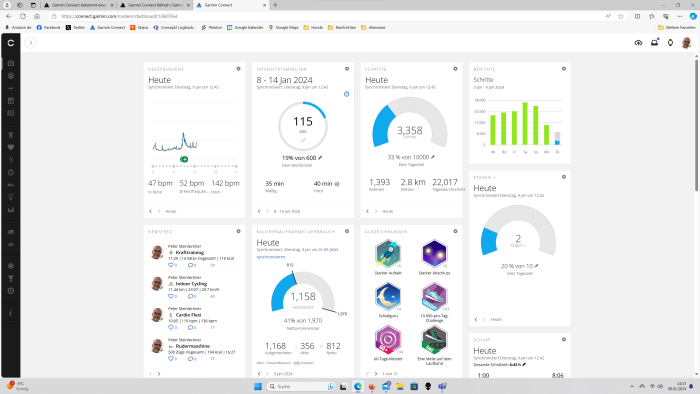Open the activities person icon in sidebar

(x=11, y=135)
